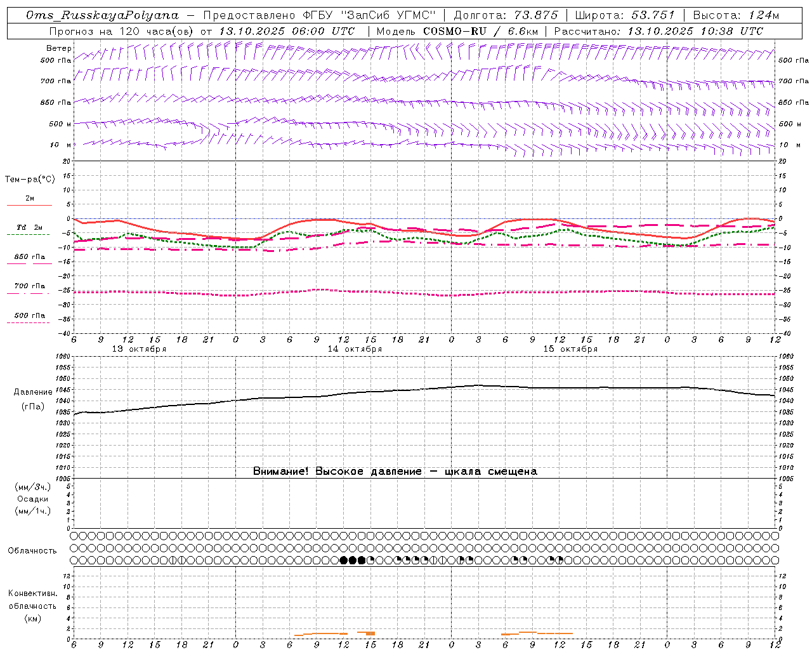812x650 pixels.
Task: Click the station name Oms_RusskayaPolyana
Action: pyautogui.click(x=103, y=15)
